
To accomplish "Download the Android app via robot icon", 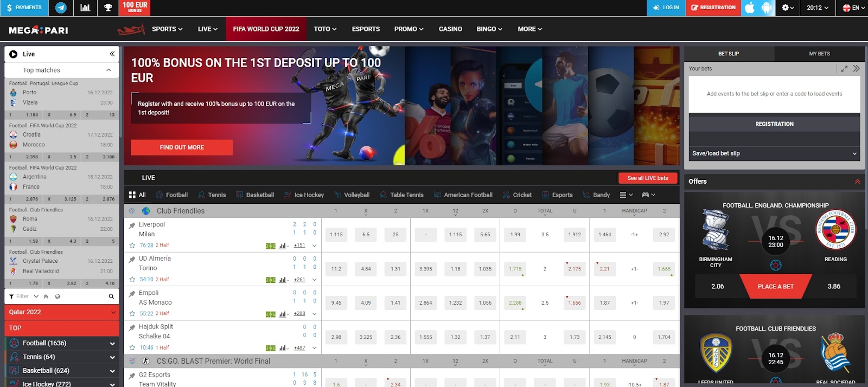I will click(767, 8).
